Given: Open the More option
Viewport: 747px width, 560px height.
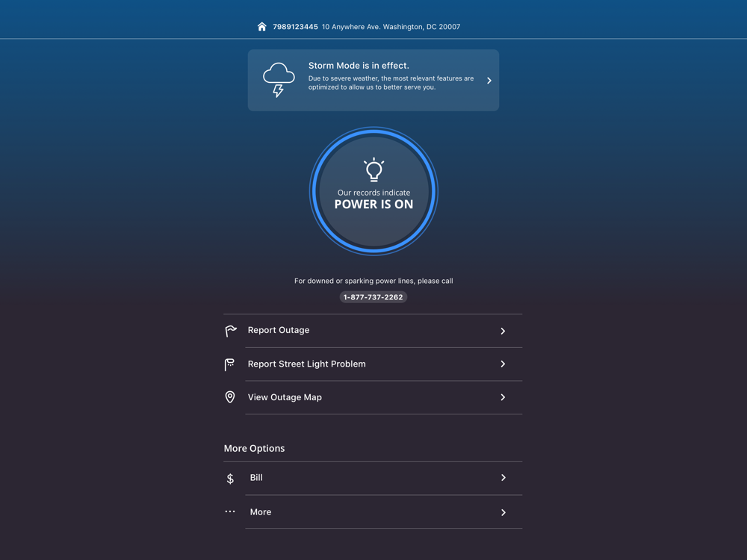Looking at the screenshot, I should [x=373, y=512].
